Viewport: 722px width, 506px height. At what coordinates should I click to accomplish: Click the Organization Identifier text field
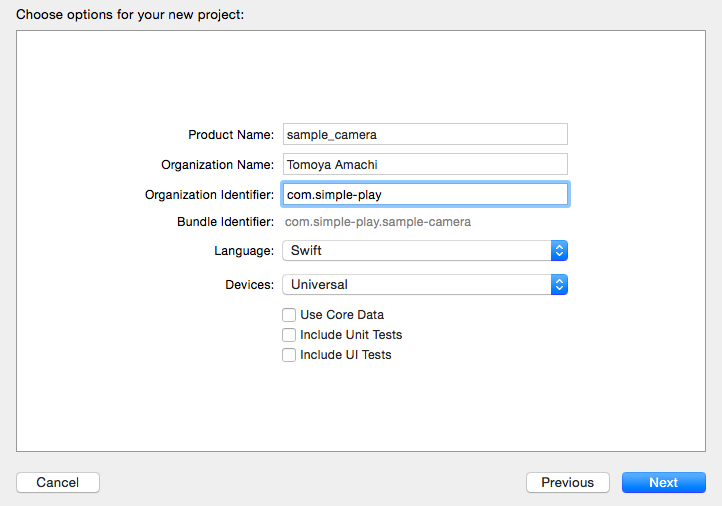click(x=424, y=194)
